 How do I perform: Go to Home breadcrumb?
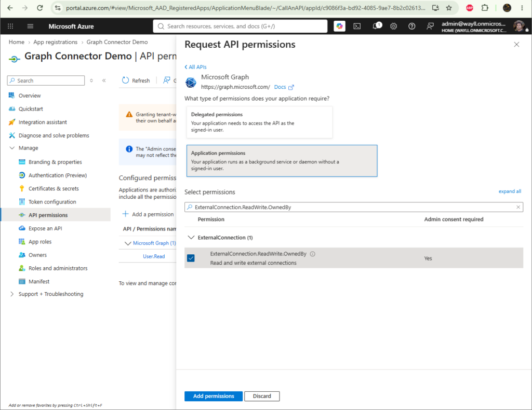click(x=17, y=42)
